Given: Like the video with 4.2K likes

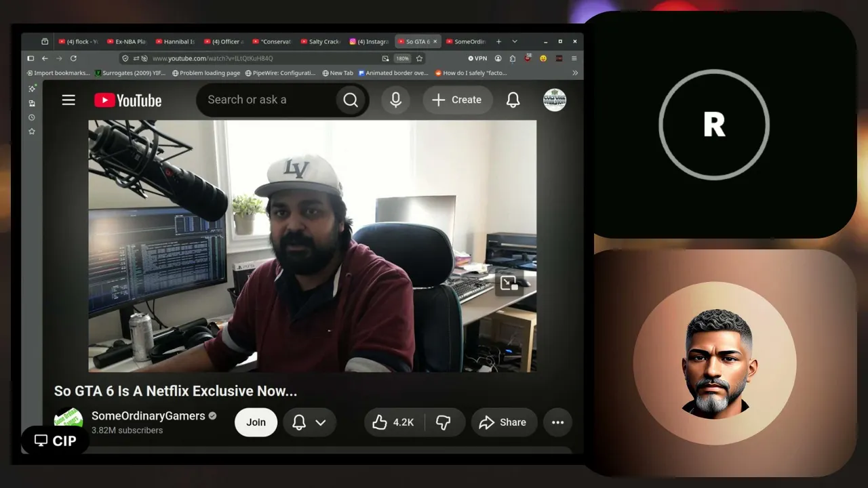Looking at the screenshot, I should (x=394, y=422).
